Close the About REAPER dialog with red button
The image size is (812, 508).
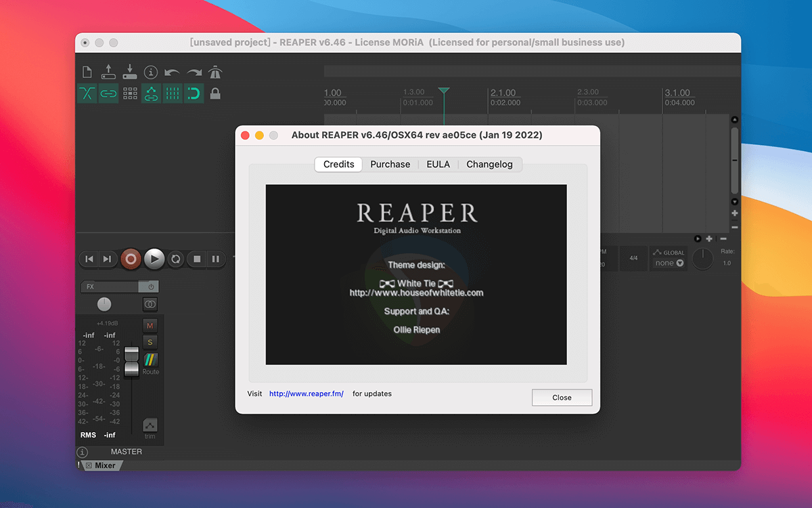245,135
